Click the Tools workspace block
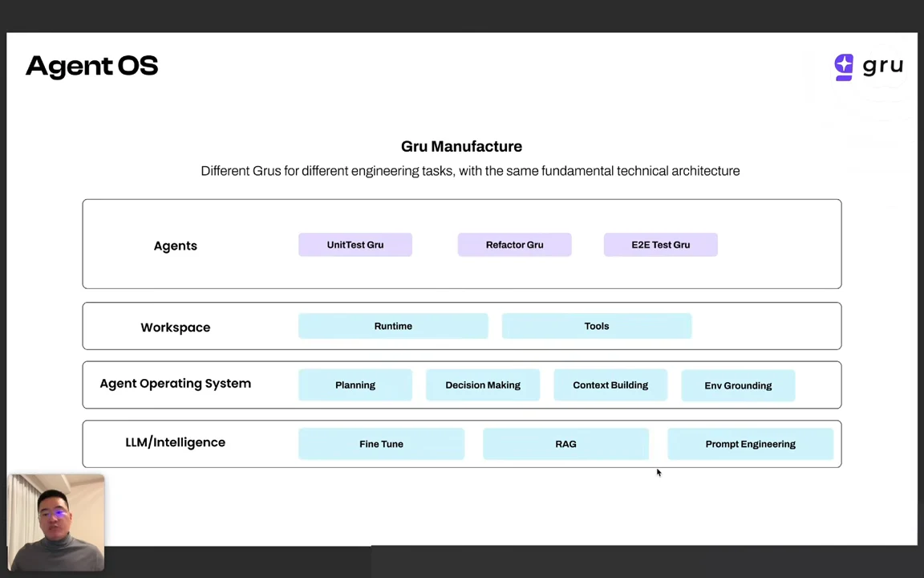 597,326
